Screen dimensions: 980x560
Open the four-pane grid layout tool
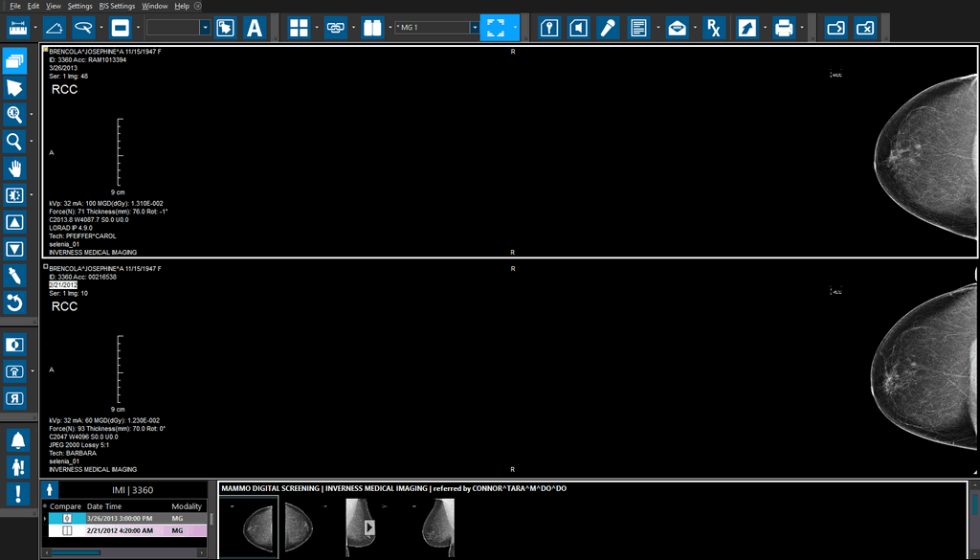(x=299, y=28)
